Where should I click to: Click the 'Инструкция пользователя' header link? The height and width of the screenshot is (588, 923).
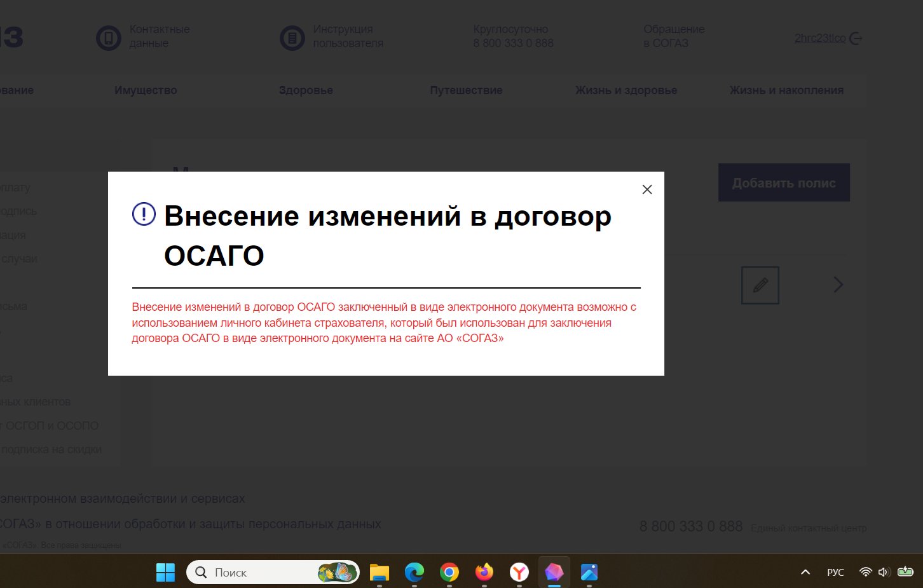tap(348, 36)
